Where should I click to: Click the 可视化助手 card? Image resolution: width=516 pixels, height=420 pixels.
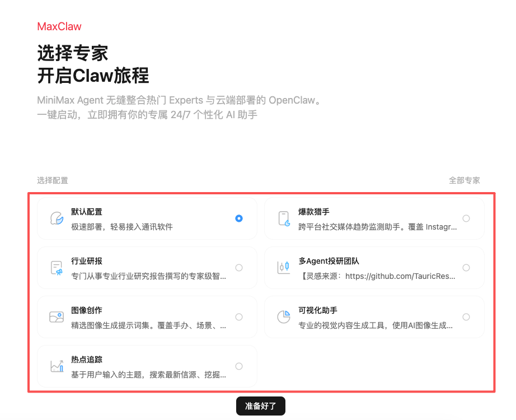click(374, 316)
